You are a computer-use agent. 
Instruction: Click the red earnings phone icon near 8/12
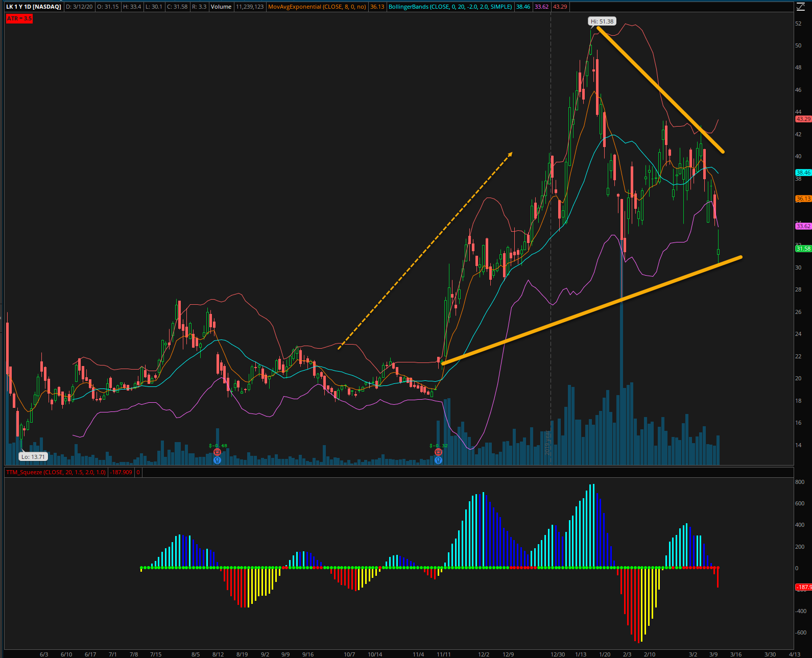(217, 452)
